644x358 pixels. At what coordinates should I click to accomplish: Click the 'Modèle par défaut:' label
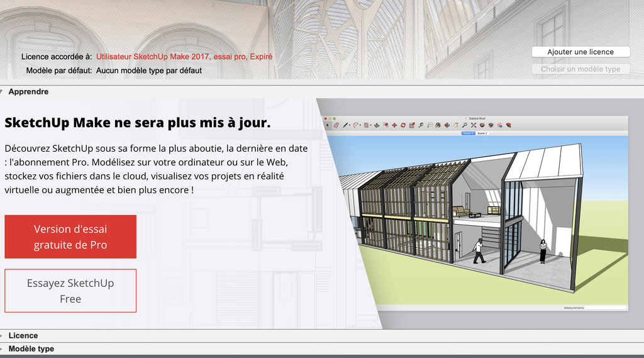[59, 70]
